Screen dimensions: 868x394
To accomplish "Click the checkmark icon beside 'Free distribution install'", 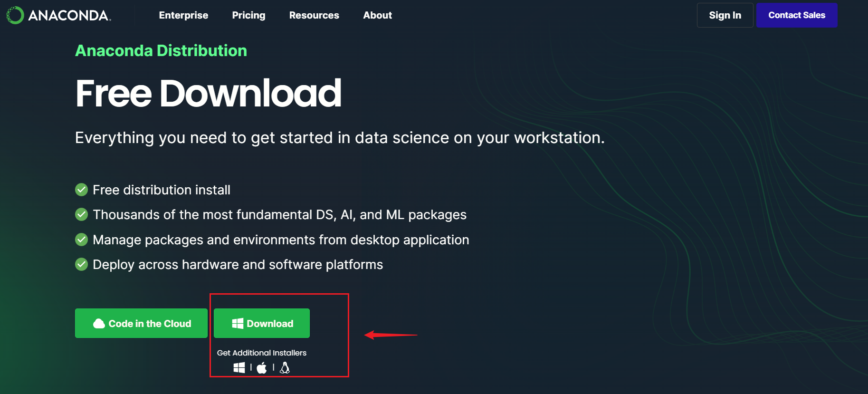I will pos(82,190).
